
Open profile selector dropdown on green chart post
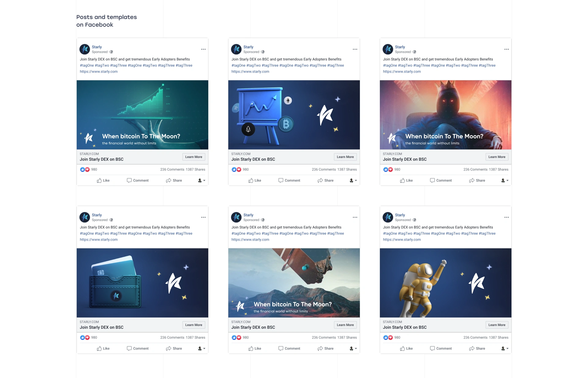202,181
